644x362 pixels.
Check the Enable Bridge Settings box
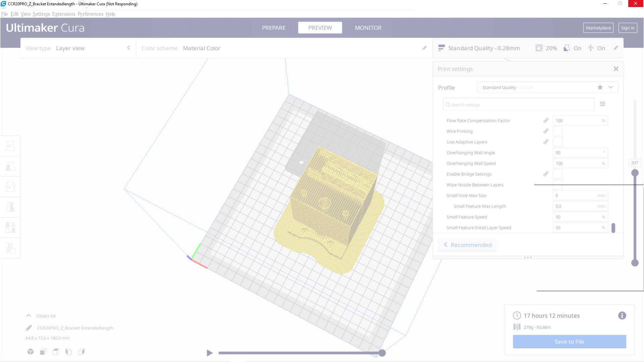pyautogui.click(x=557, y=174)
